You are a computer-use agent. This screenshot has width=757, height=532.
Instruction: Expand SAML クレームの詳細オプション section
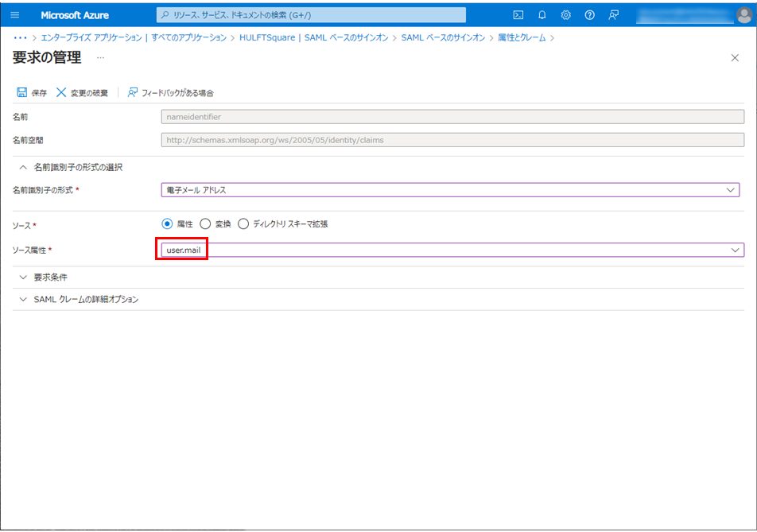[x=86, y=300]
